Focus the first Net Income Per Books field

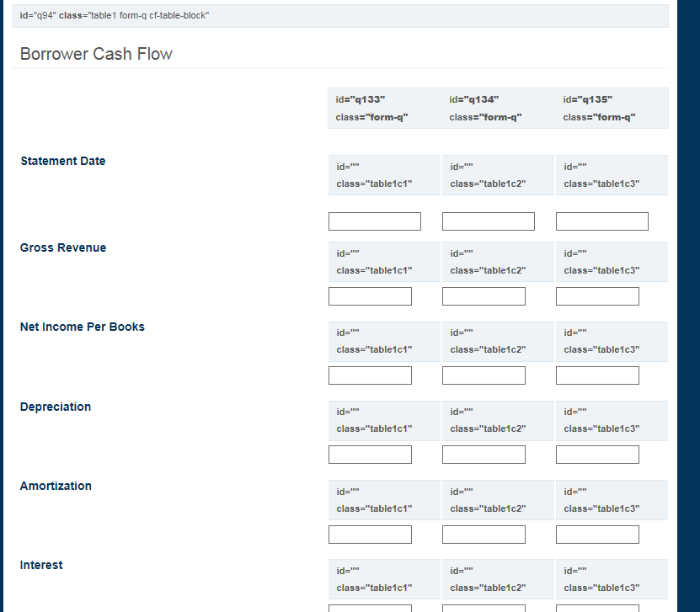click(370, 375)
